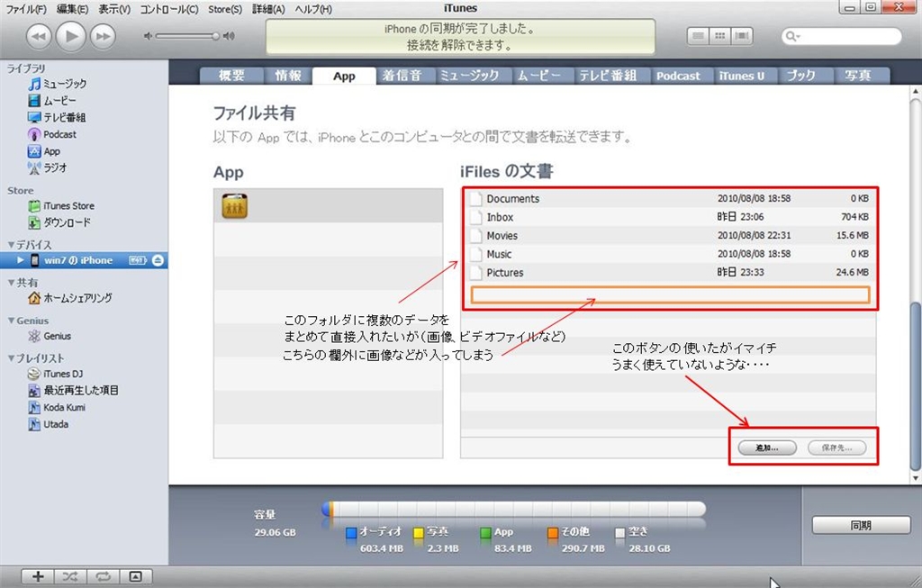Screen dimensions: 922x588
Task: Open テレビ番組 in the library sidebar
Action: coord(57,118)
